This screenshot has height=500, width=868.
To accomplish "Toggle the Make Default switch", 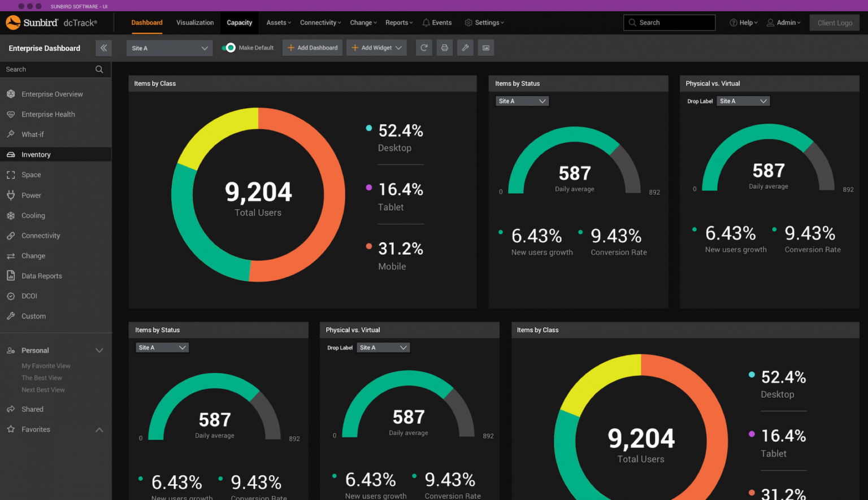I will pyautogui.click(x=229, y=48).
